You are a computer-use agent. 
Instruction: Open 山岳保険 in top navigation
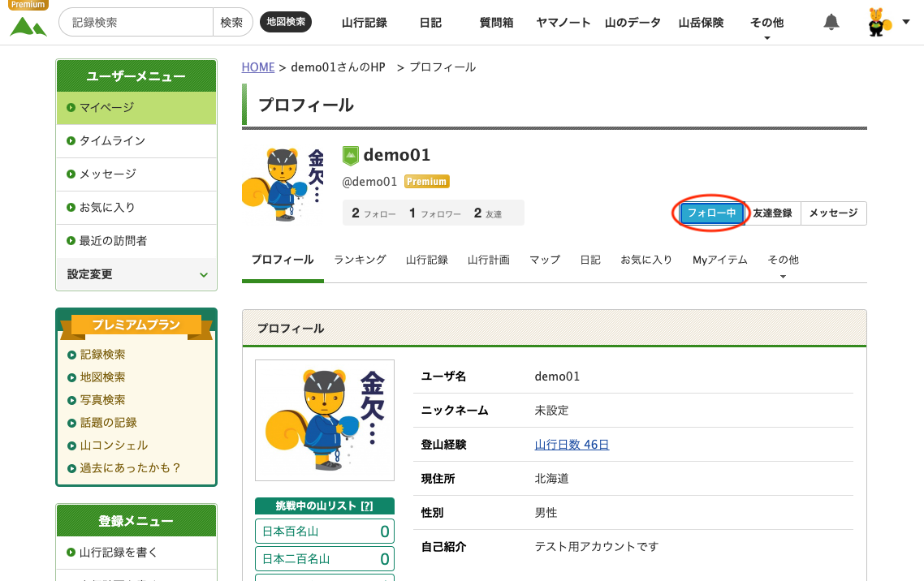tap(701, 23)
